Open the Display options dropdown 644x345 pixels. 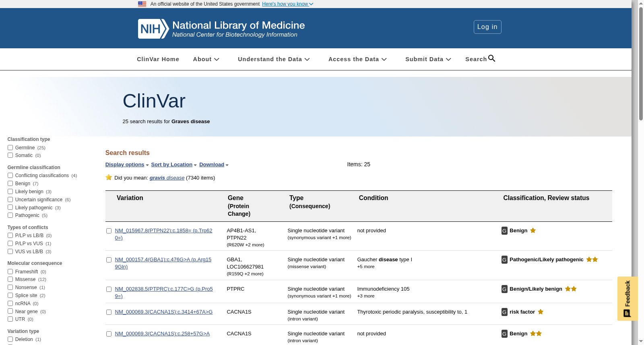click(x=127, y=165)
